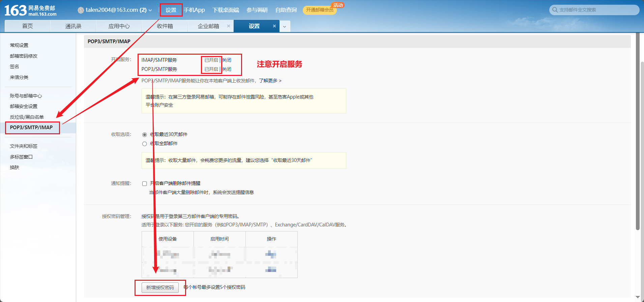
Task: Open 邮箱安全设置 in the sidebar
Action: coord(24,106)
